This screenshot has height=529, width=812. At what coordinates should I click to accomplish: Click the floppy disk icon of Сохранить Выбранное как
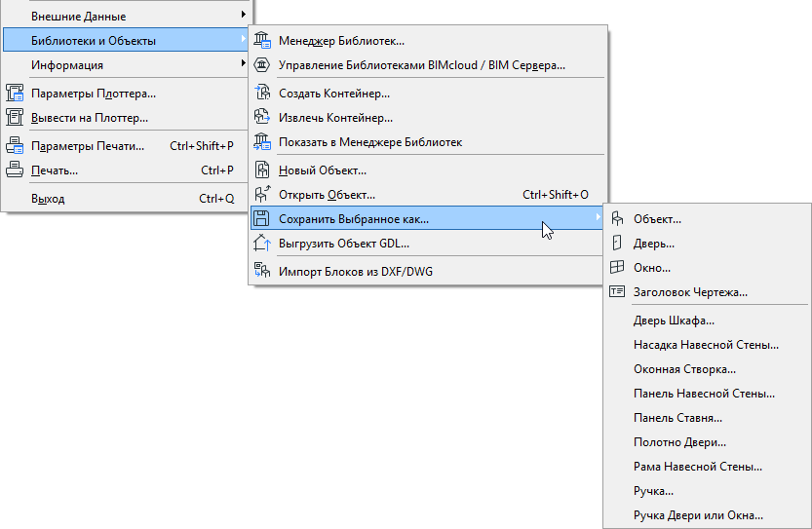point(262,218)
